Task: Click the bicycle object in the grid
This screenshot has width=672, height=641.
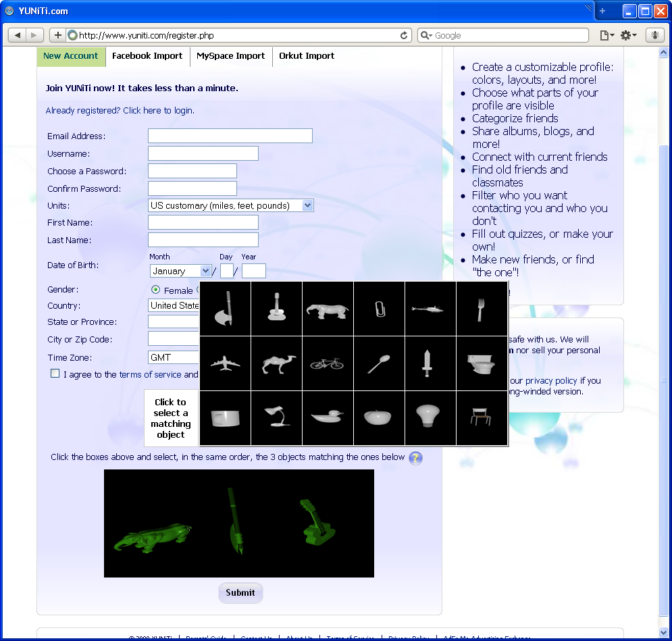Action: tap(328, 364)
